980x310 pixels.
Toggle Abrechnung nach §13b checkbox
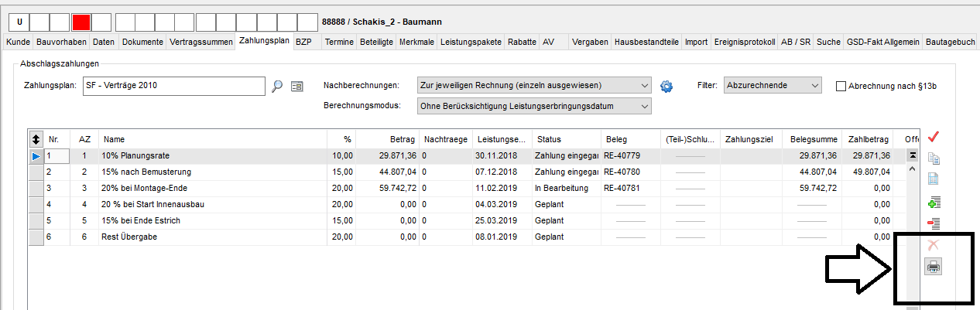pyautogui.click(x=841, y=86)
